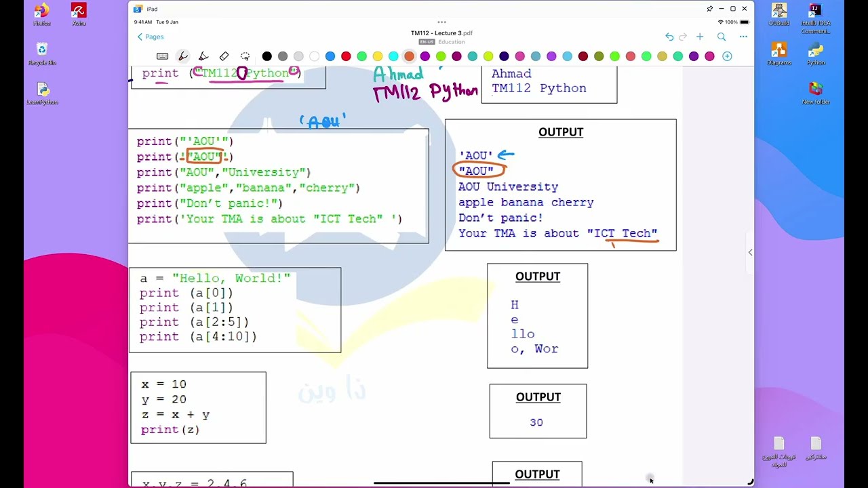The image size is (868, 488).
Task: Open search in the PDF
Action: click(x=722, y=37)
